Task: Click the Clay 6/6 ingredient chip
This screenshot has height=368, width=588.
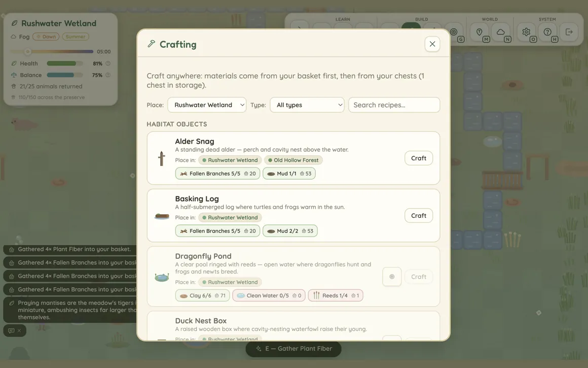Action: [x=202, y=295]
